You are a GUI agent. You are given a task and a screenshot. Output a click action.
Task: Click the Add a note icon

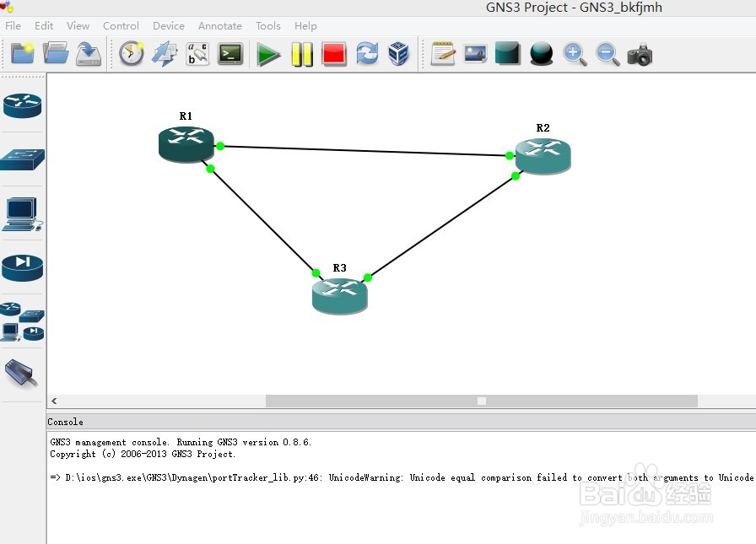click(x=443, y=53)
